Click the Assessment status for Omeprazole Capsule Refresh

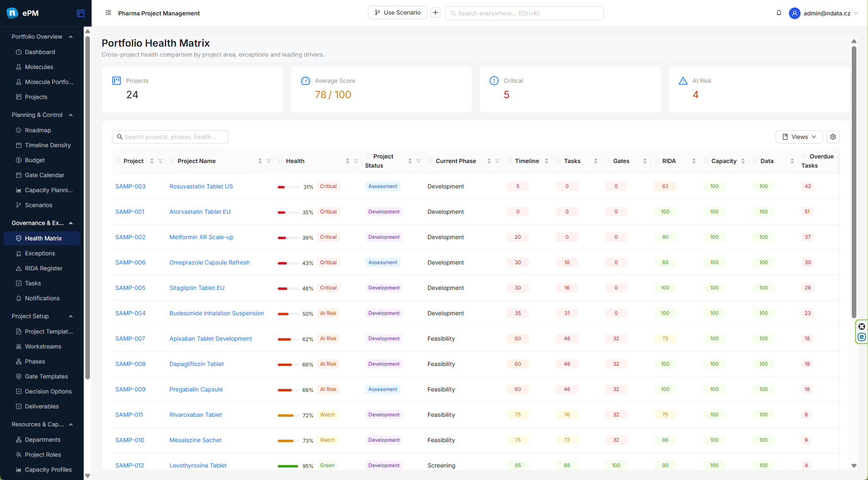point(383,262)
